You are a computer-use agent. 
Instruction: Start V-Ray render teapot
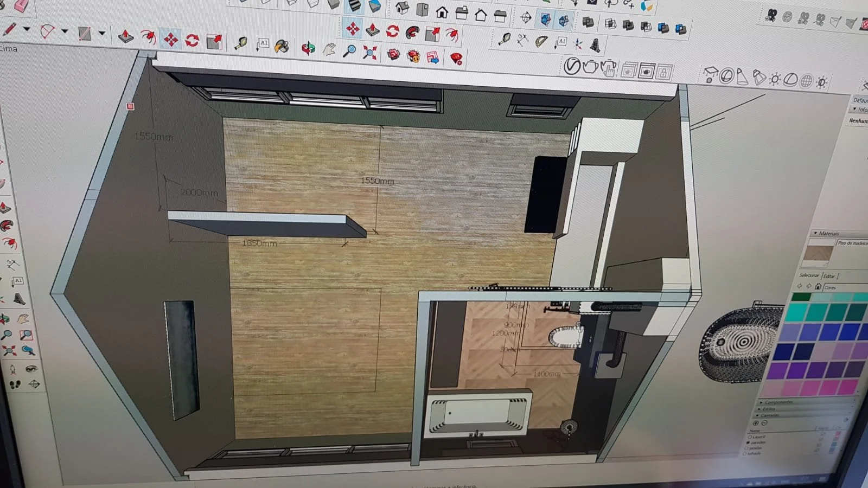[590, 67]
